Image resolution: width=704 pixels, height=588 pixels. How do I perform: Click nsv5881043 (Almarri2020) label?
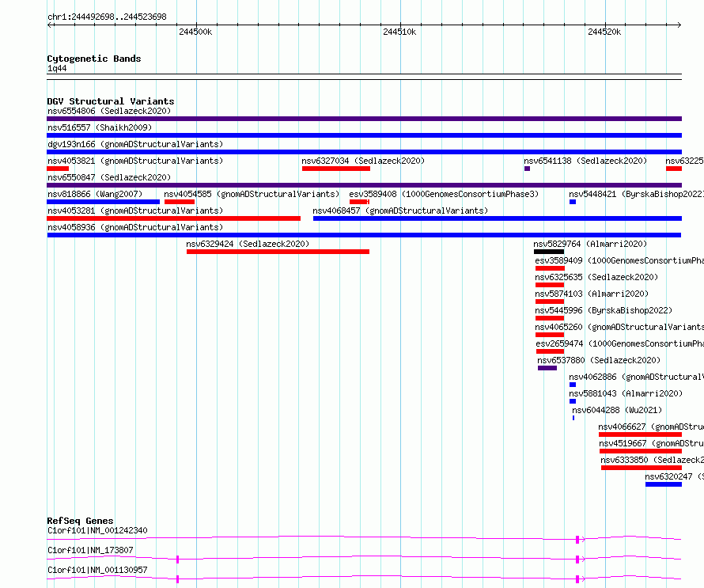tap(626, 393)
